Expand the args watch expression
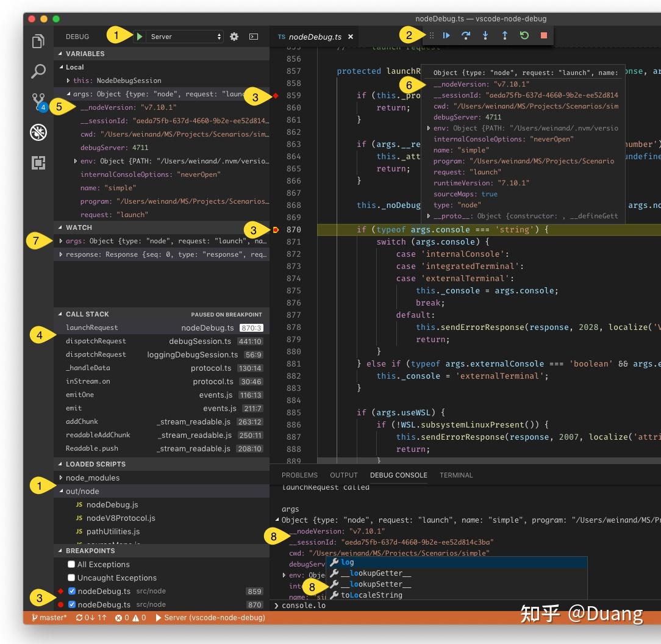The width and height of the screenshot is (661, 644). [x=61, y=241]
